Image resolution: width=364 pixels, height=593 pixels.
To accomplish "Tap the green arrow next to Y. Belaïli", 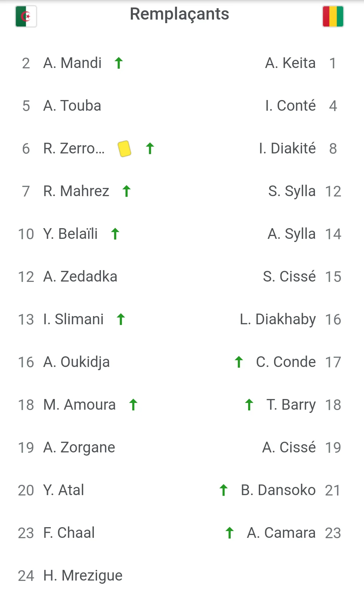I will click(115, 234).
